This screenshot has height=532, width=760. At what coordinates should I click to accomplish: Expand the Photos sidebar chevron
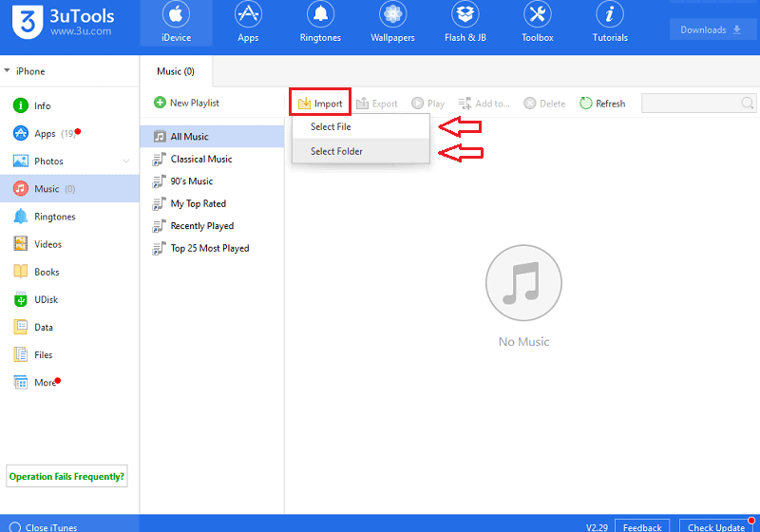(126, 161)
